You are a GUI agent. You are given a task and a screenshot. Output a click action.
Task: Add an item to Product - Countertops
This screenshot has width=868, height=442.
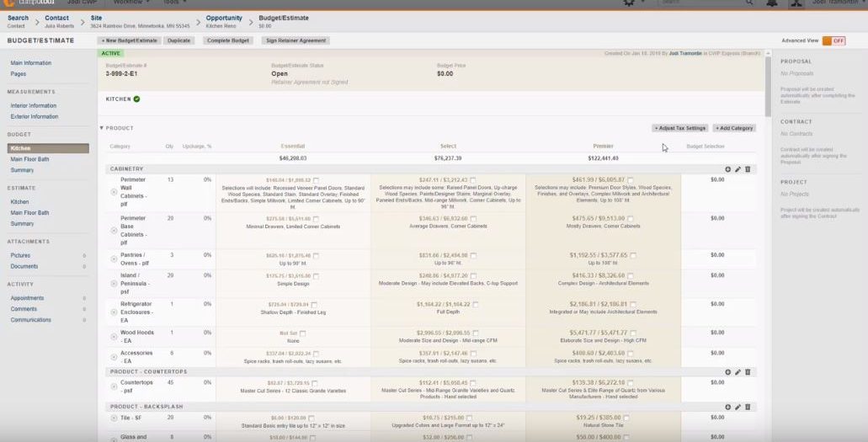click(x=728, y=371)
